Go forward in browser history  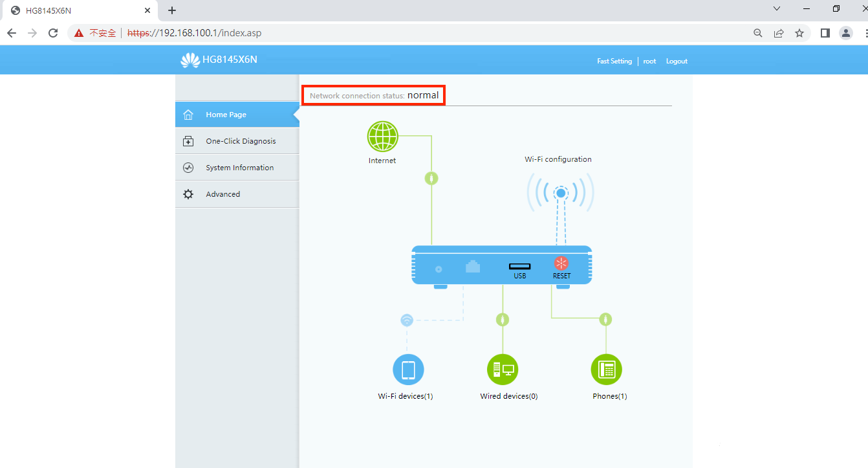coord(32,33)
